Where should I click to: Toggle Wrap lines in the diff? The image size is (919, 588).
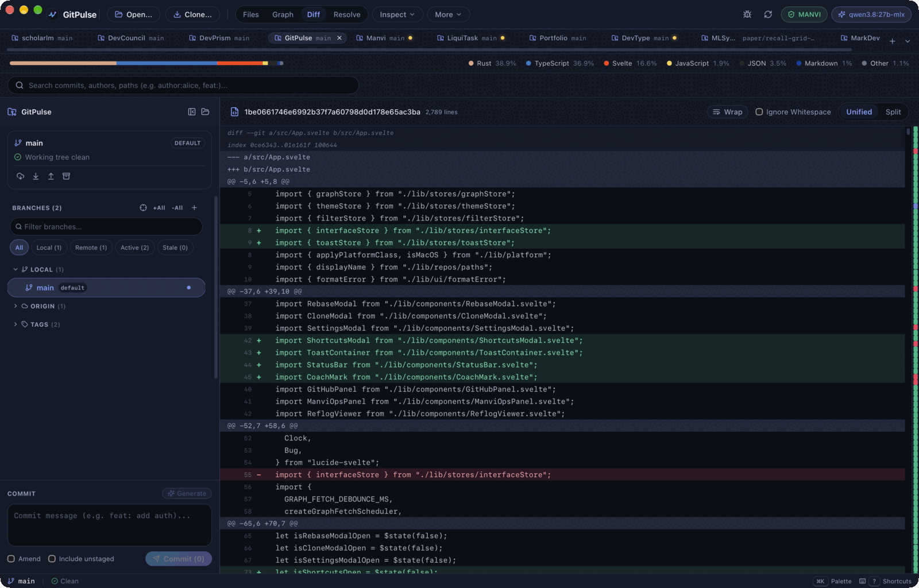pos(727,112)
